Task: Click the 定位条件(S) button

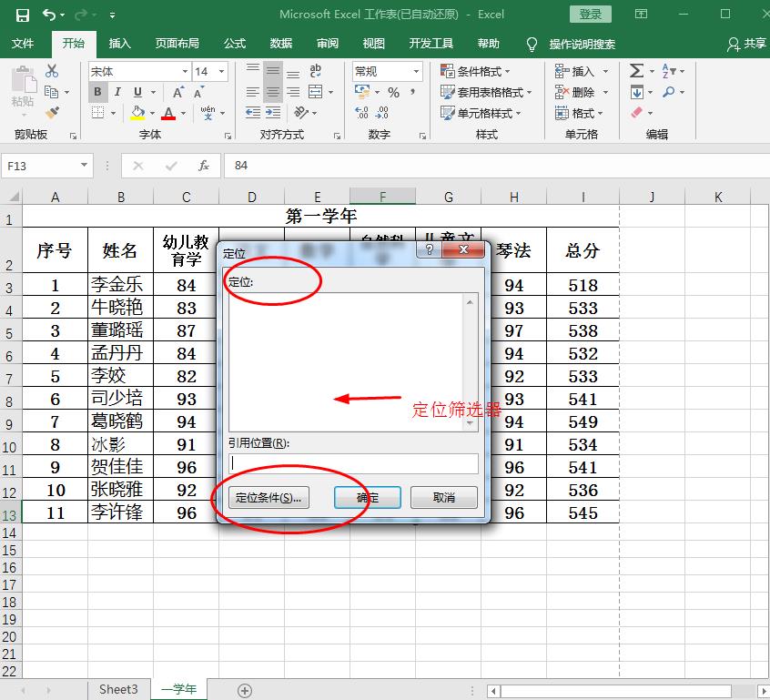Action: point(268,498)
